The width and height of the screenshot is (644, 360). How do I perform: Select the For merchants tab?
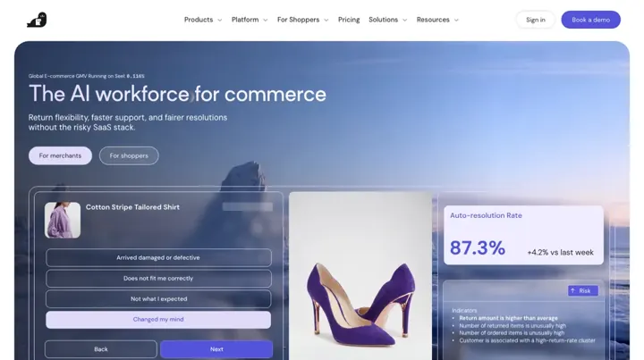pos(60,155)
